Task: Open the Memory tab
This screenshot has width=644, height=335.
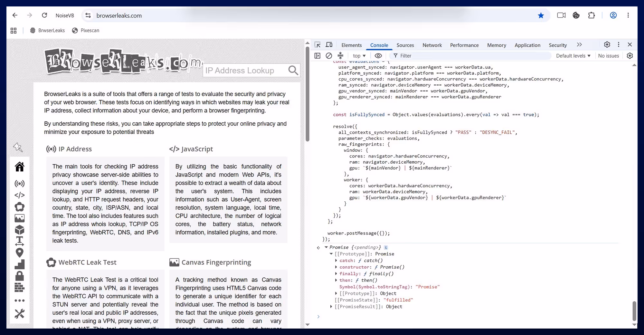Action: [x=497, y=45]
